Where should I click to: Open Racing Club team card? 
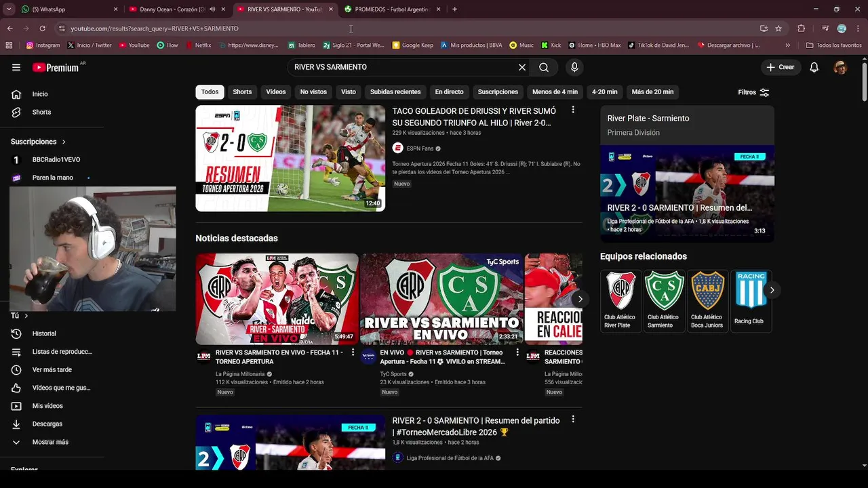[x=750, y=301]
